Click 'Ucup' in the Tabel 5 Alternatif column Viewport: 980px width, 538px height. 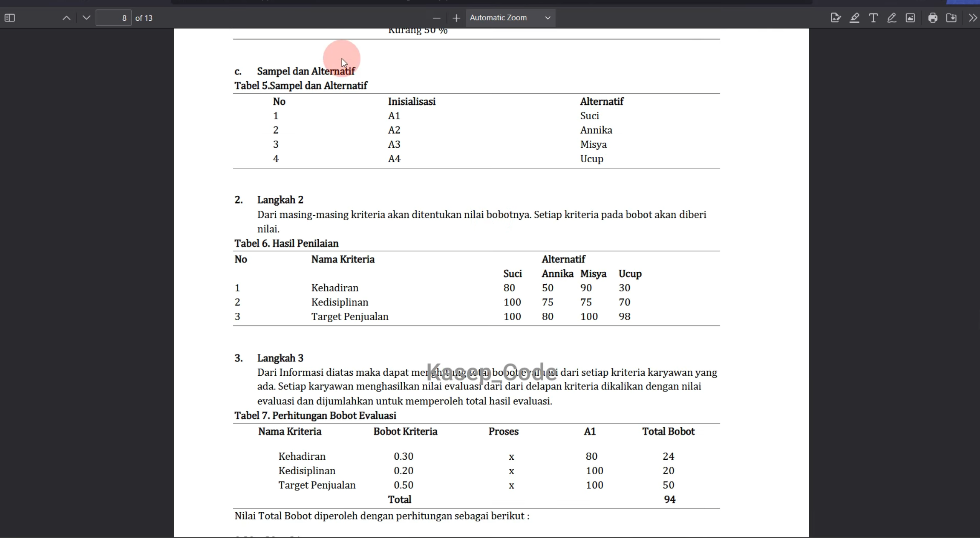click(x=592, y=159)
